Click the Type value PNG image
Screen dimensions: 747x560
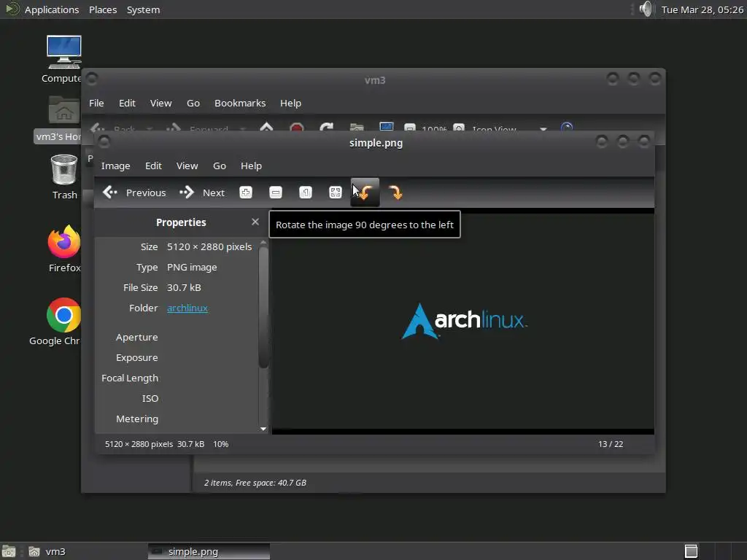click(x=192, y=267)
